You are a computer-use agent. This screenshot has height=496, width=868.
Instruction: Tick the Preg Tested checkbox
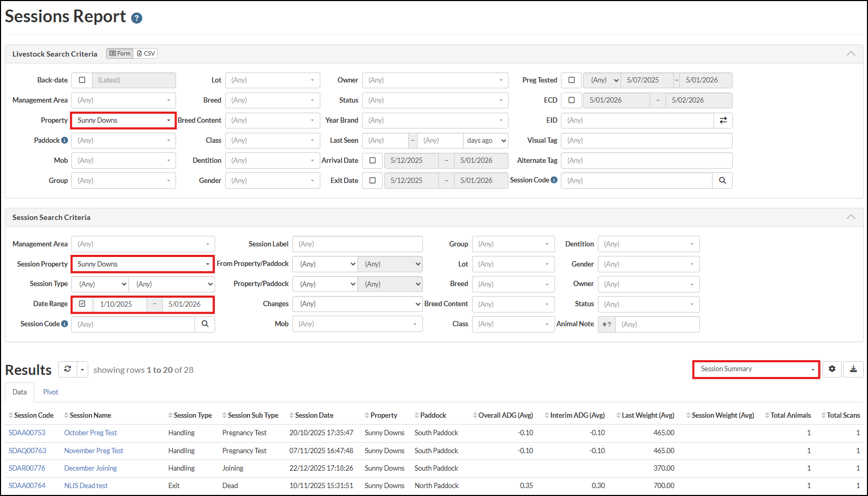(571, 80)
